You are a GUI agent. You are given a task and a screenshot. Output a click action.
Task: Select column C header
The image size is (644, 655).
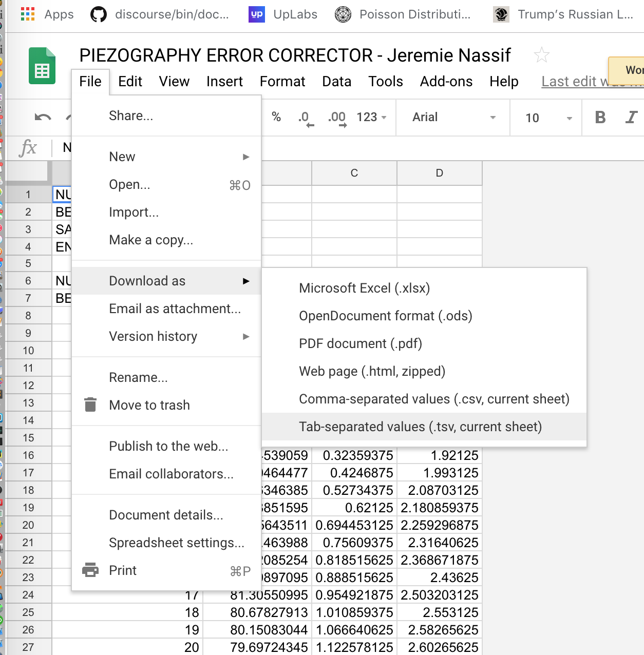(354, 173)
